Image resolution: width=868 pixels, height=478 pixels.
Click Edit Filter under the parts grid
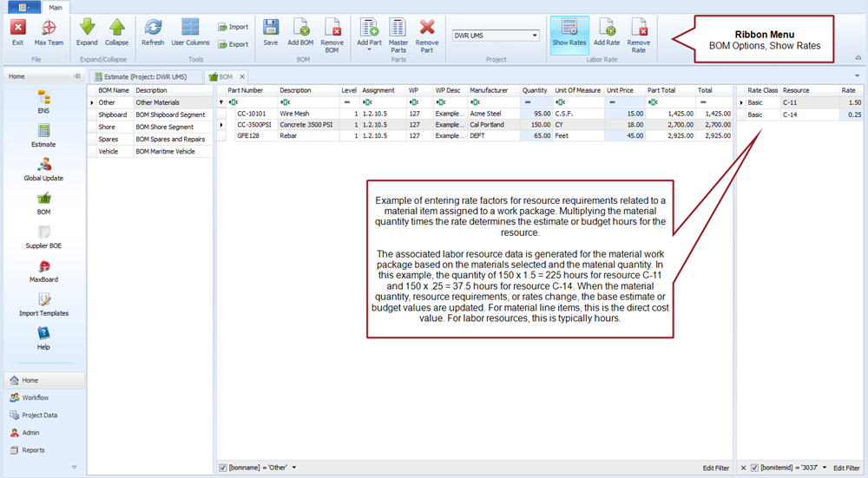tap(715, 468)
